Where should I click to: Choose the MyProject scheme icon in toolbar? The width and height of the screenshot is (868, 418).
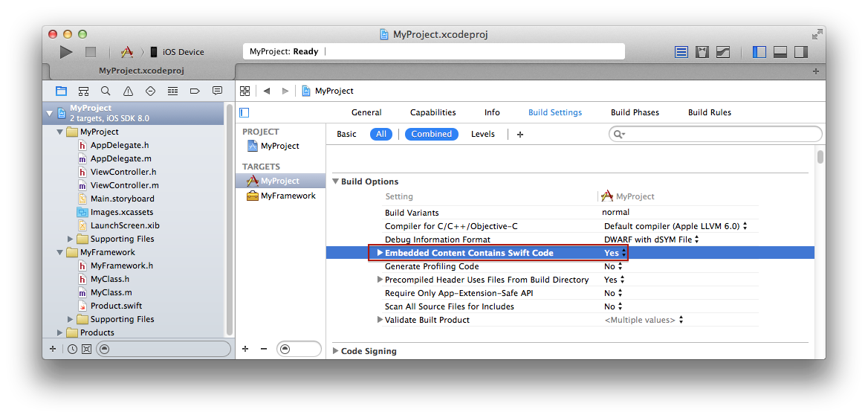click(x=127, y=52)
